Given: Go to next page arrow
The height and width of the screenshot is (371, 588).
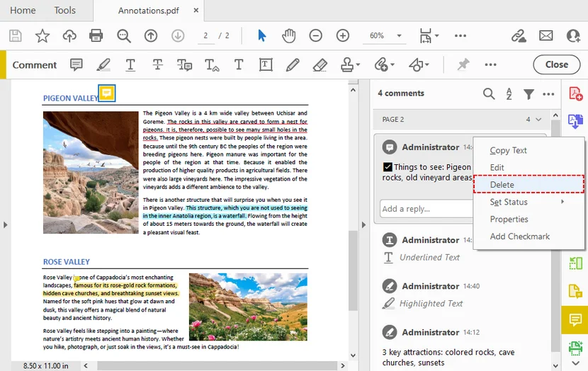Looking at the screenshot, I should pos(178,36).
